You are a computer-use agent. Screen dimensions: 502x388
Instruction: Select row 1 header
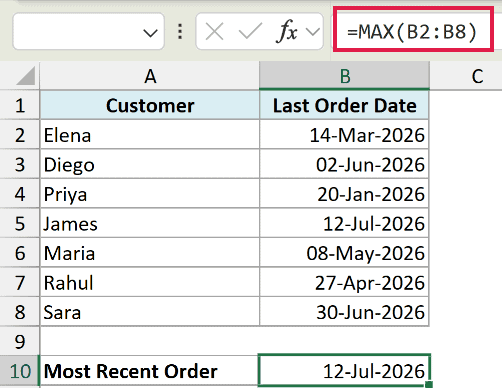20,106
